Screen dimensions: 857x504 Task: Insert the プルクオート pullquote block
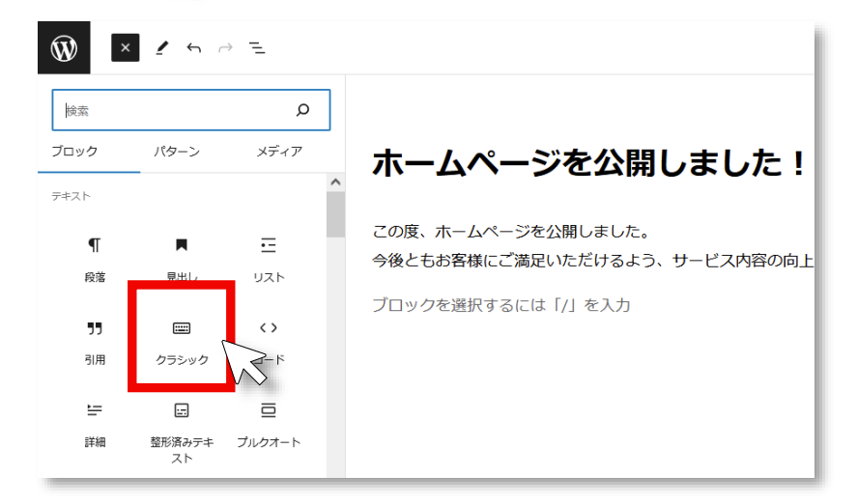click(x=269, y=423)
